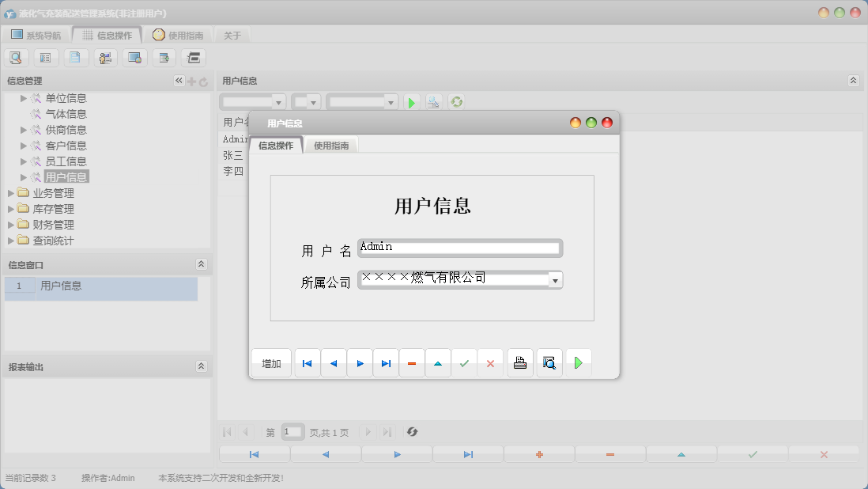Click the red delete minus icon in the dialog
Screen dimensions: 868x489
pos(412,362)
